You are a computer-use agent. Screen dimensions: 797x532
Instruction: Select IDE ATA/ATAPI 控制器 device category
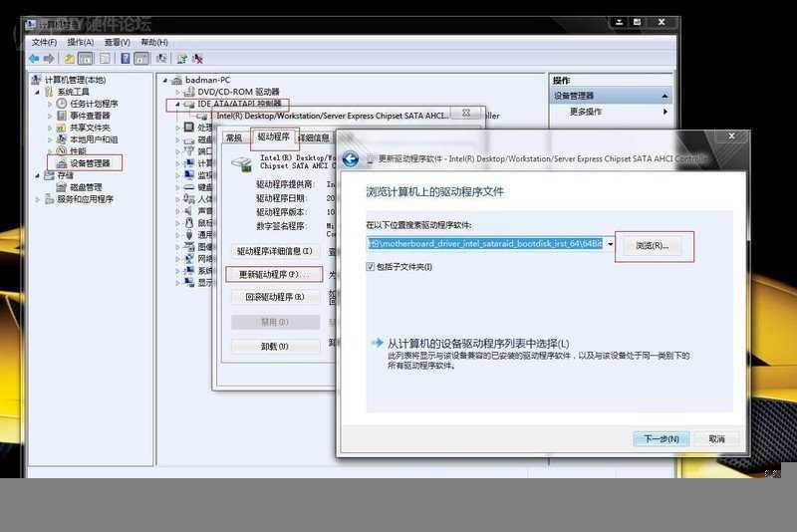coord(239,104)
